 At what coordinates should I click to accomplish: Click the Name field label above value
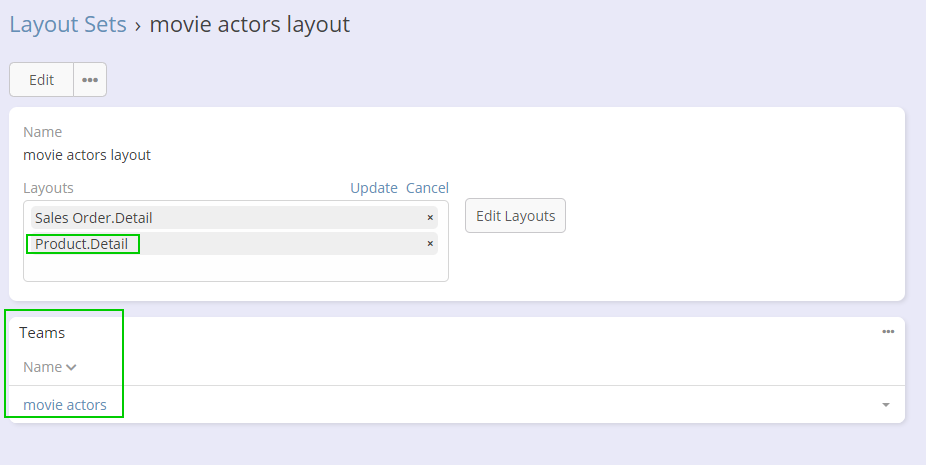click(42, 132)
